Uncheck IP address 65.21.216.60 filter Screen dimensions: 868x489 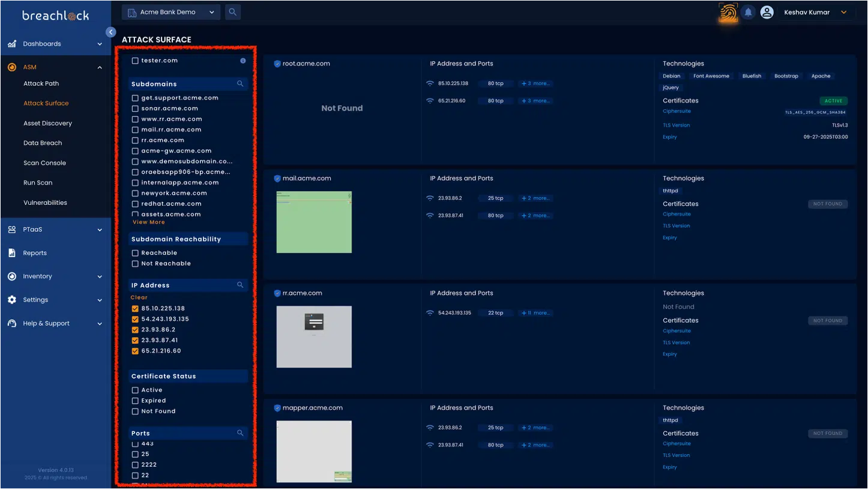click(135, 351)
